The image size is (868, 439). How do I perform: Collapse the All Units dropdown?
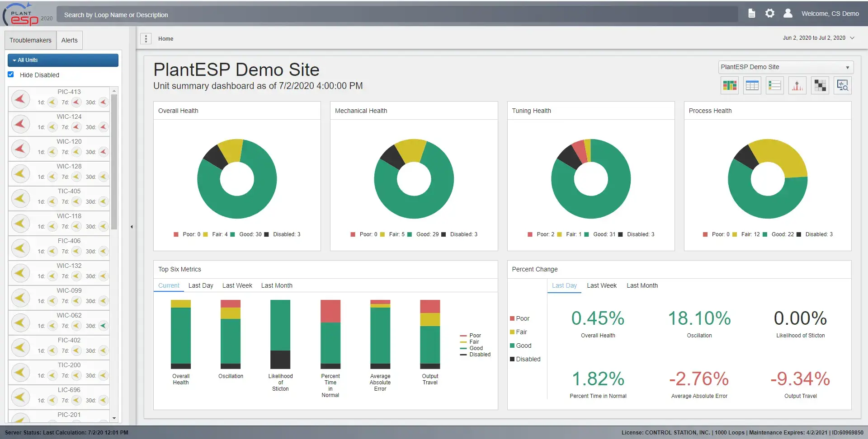(63, 60)
